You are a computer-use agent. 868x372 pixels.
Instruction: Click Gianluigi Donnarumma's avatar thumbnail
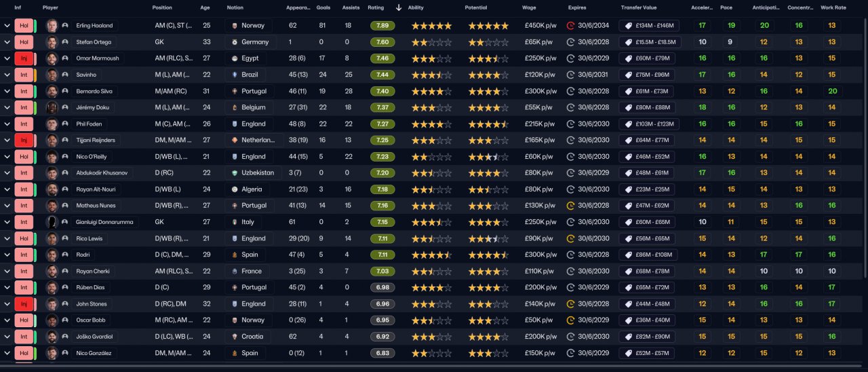[52, 222]
